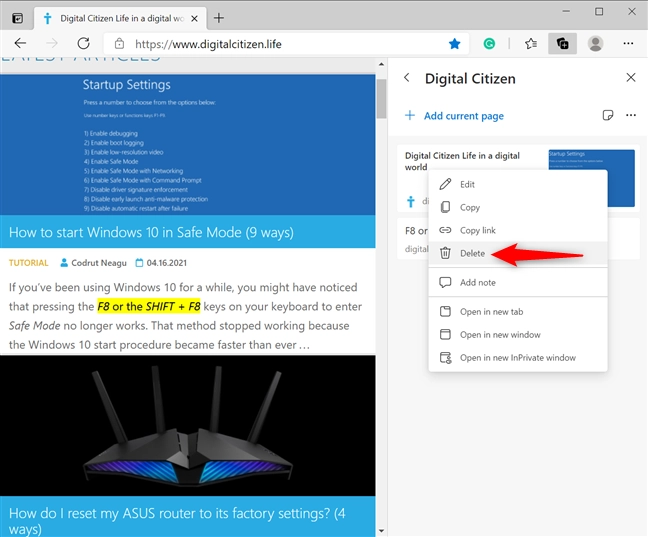The image size is (648, 537).
Task: Click the 04.16.2021 article date
Action: (167, 263)
